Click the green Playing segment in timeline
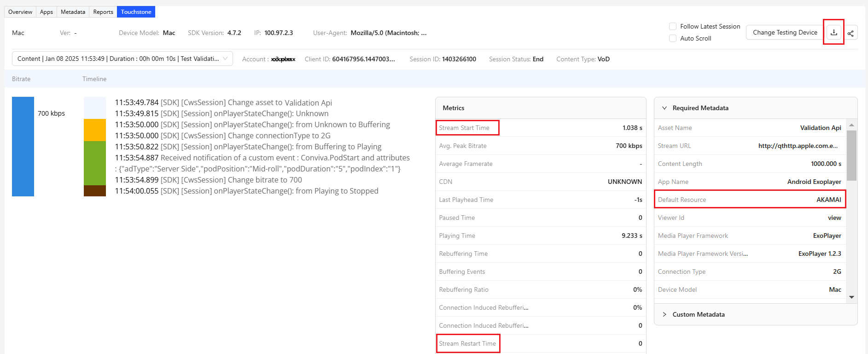The height and width of the screenshot is (354, 868). [95, 163]
